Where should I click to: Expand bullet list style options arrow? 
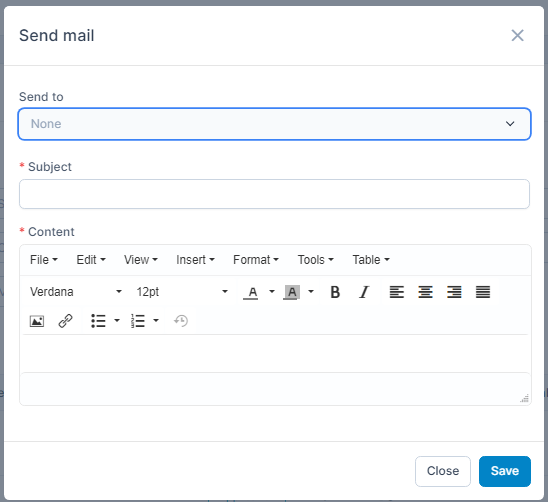tap(117, 321)
